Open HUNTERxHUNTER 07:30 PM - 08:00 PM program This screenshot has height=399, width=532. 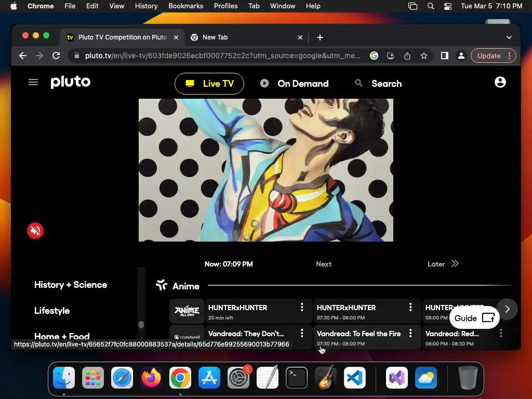click(367, 311)
